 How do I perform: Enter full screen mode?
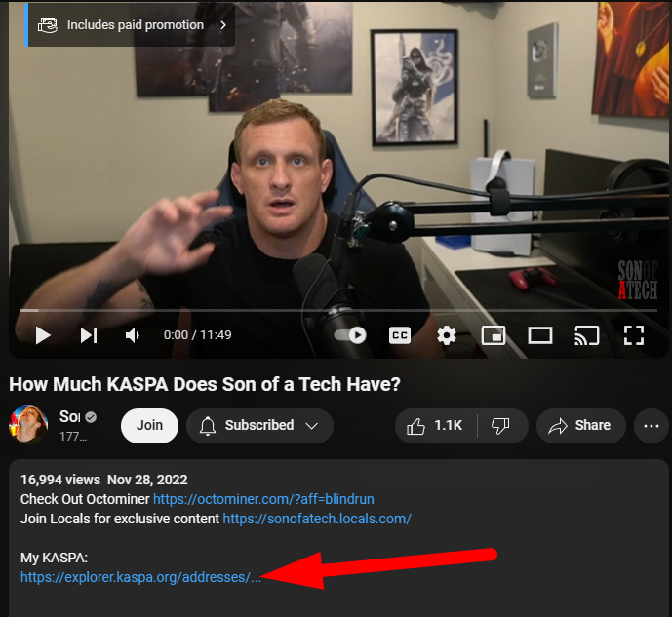pos(634,335)
